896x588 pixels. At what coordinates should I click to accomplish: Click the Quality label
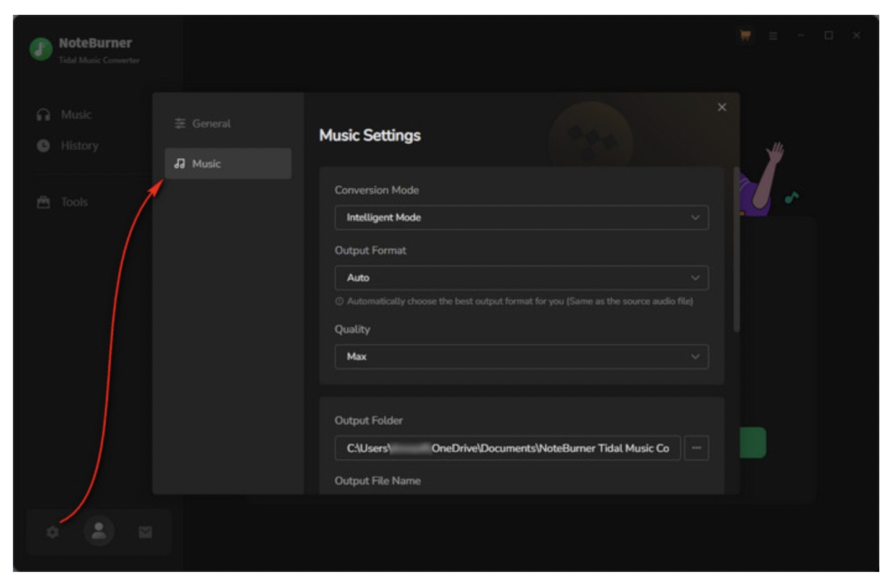coord(353,329)
